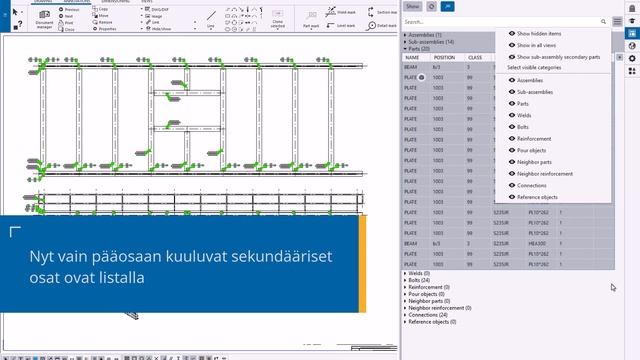
Task: Click the help question mark icon
Action: tap(20, 24)
